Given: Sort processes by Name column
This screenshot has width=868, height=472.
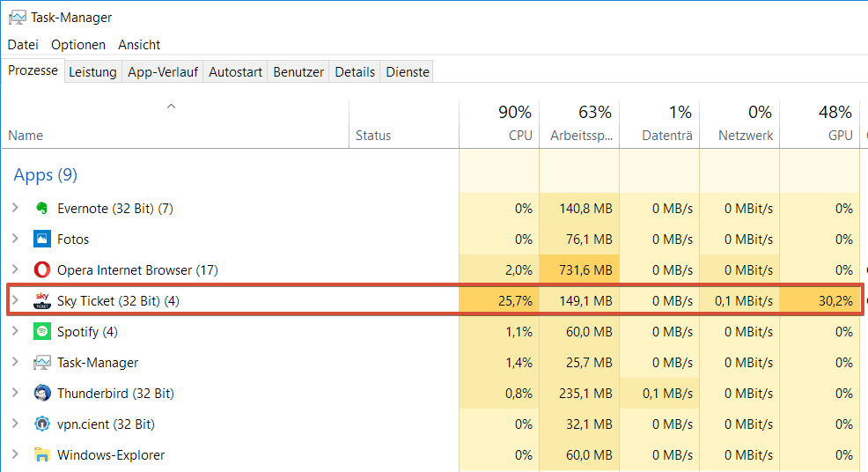Looking at the screenshot, I should click(x=175, y=124).
